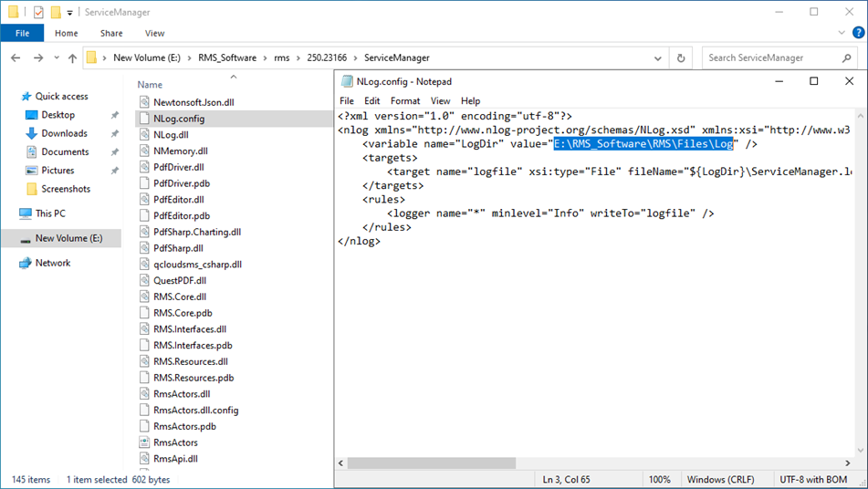
Task: Sort files by the Name column header
Action: point(150,85)
